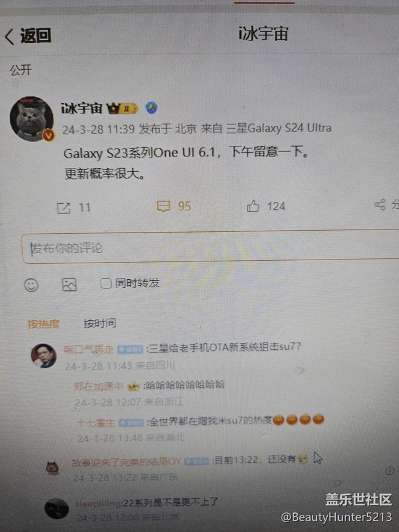Switch to 按时间 sorting tab
399x532 pixels.
99,323
